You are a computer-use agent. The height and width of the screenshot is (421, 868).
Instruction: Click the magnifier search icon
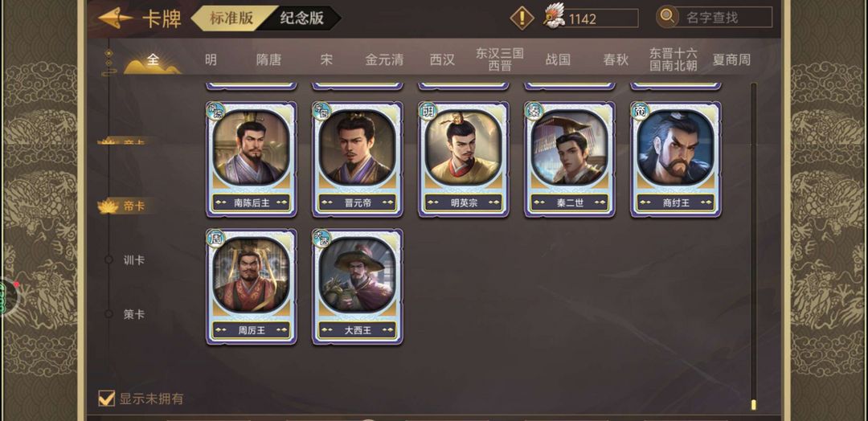coord(667,17)
